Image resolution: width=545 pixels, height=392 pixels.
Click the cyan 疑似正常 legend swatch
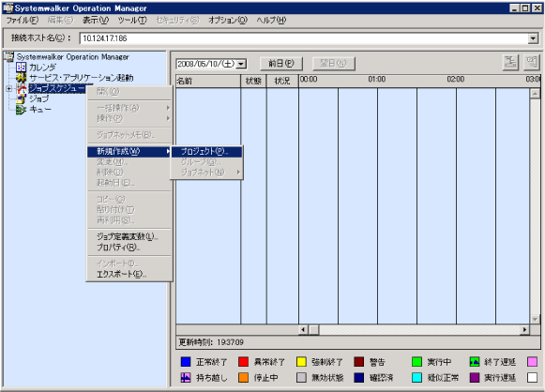click(x=416, y=377)
